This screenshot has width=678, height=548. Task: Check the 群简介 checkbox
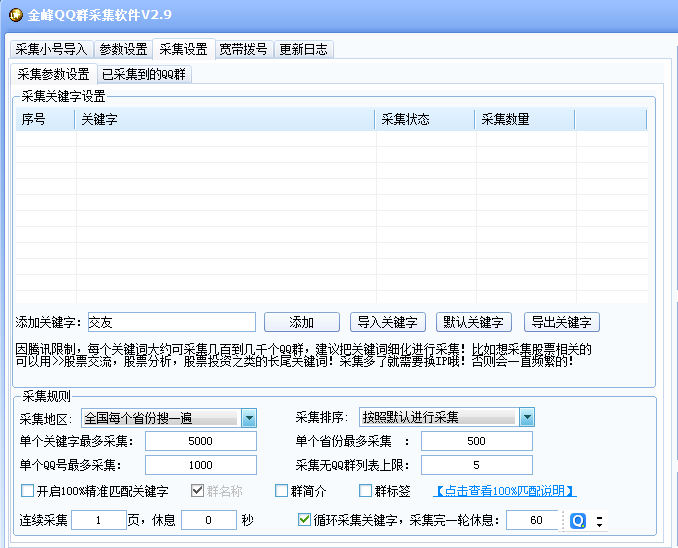click(281, 490)
